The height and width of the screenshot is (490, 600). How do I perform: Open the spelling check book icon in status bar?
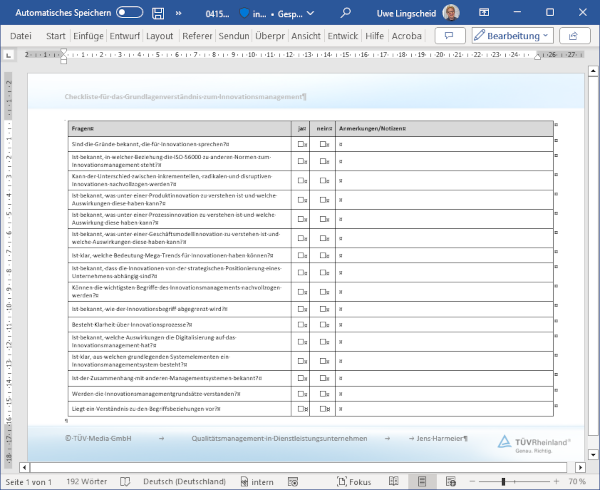125,481
